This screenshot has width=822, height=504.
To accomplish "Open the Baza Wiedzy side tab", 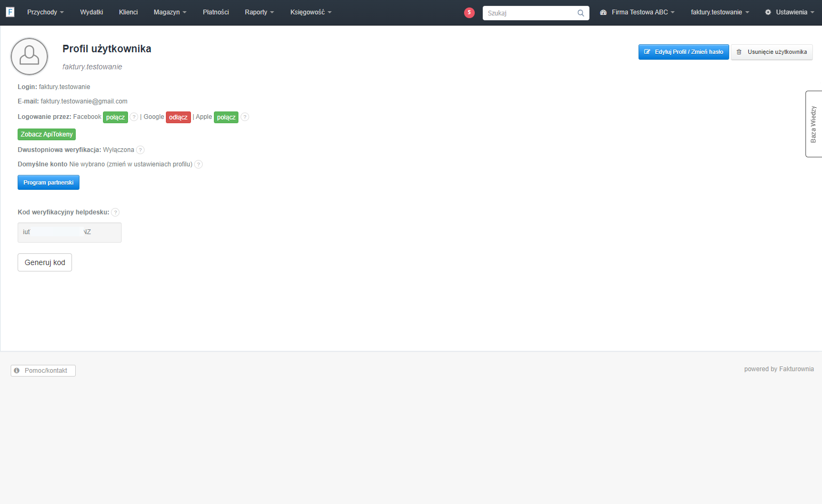I will pos(813,124).
